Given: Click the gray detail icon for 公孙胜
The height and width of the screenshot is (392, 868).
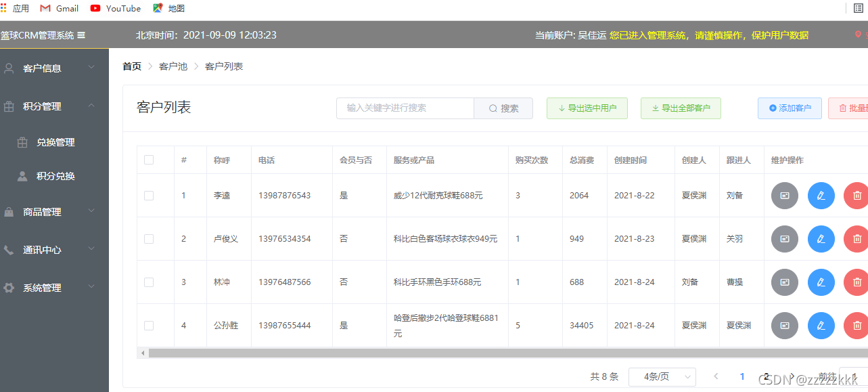Looking at the screenshot, I should pyautogui.click(x=785, y=326).
